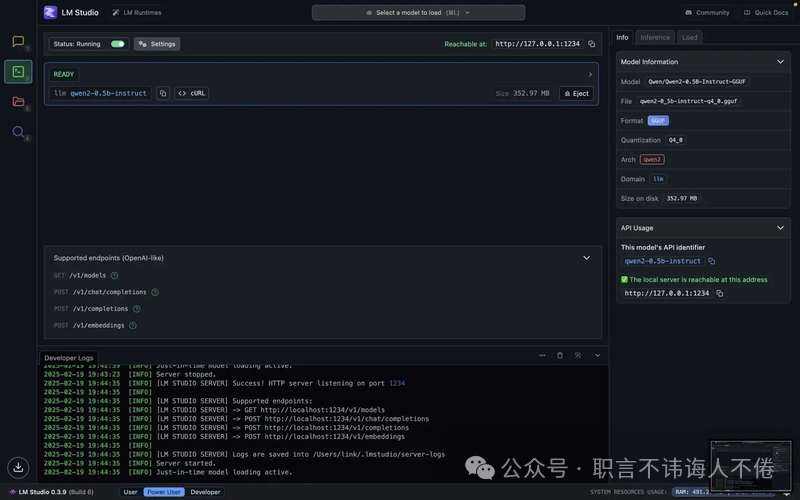The image size is (800, 500).
Task: Switch to the Inference tab
Action: click(x=655, y=37)
